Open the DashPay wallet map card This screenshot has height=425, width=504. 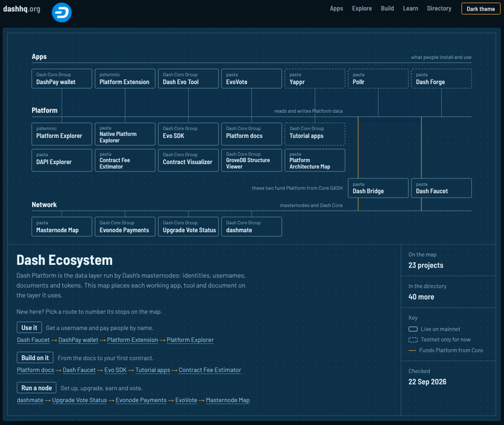[x=62, y=79]
